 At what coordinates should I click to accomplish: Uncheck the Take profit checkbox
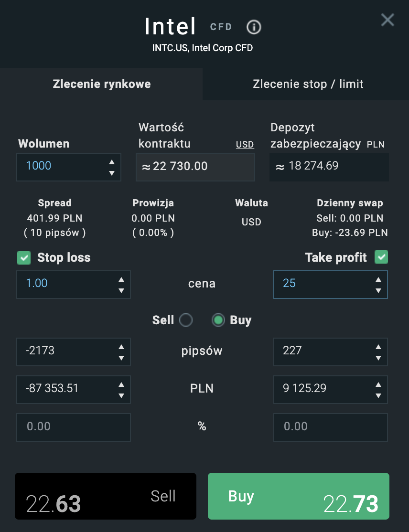tap(381, 257)
